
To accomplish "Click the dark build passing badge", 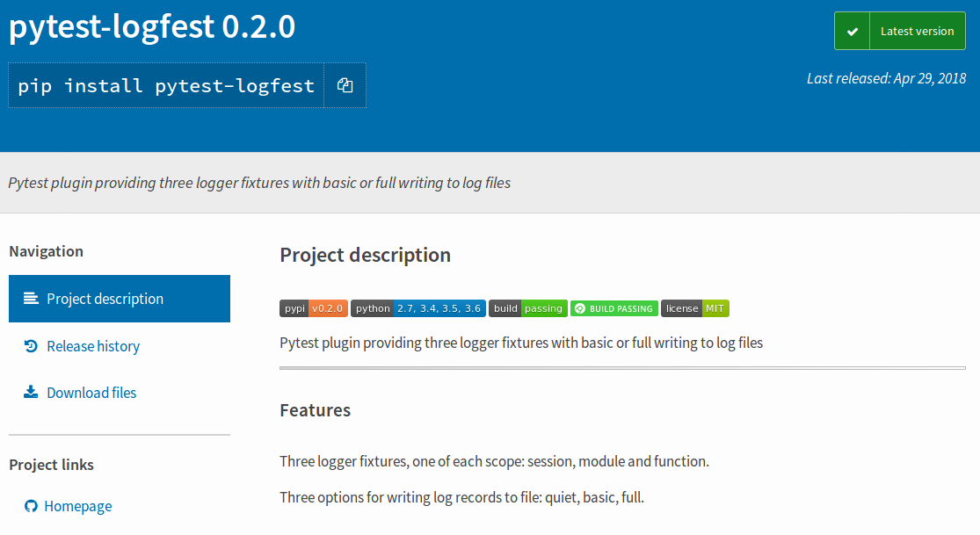I will 527,308.
